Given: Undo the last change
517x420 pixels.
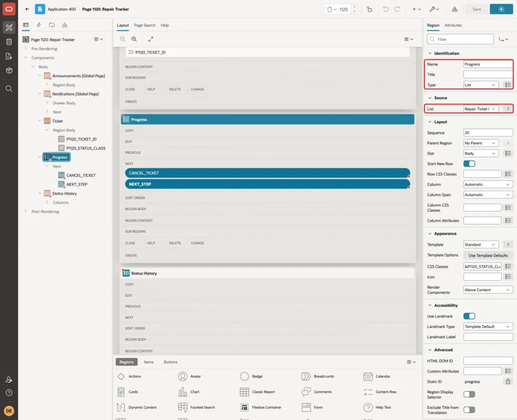Looking at the screenshot, I should (x=385, y=9).
